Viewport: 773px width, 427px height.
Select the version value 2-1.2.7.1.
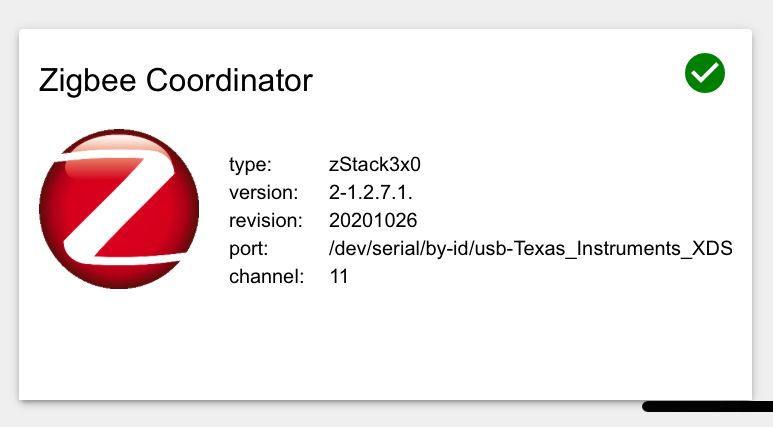[x=371, y=193]
